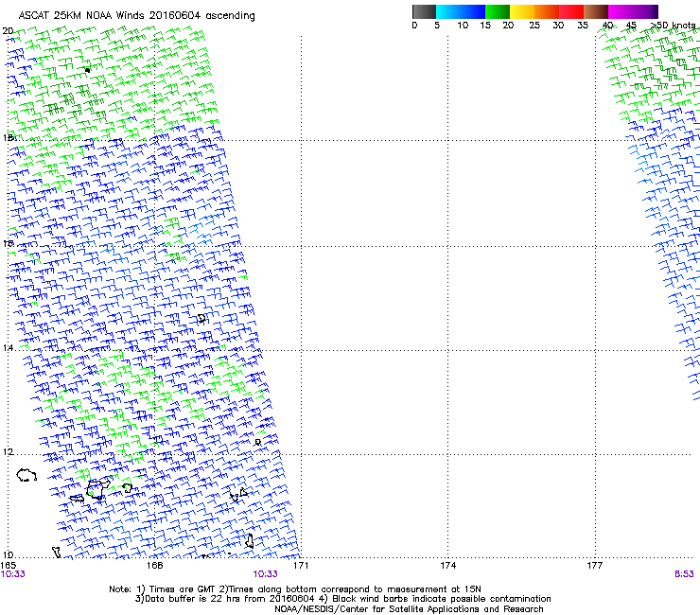Click the orange 25-30 knots legend segment

pos(547,11)
